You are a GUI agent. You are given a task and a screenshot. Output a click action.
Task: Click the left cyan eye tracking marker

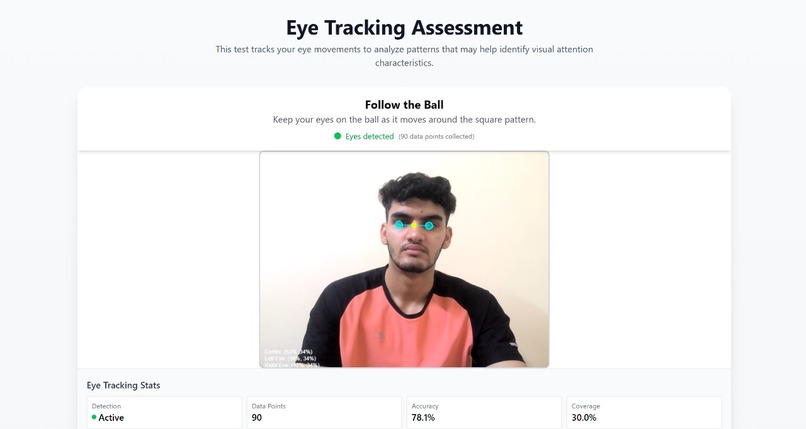point(399,225)
